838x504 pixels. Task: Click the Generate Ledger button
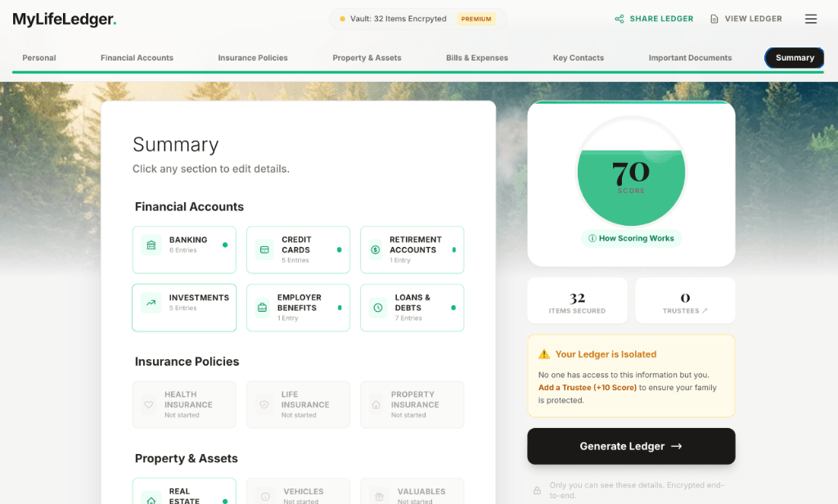631,446
